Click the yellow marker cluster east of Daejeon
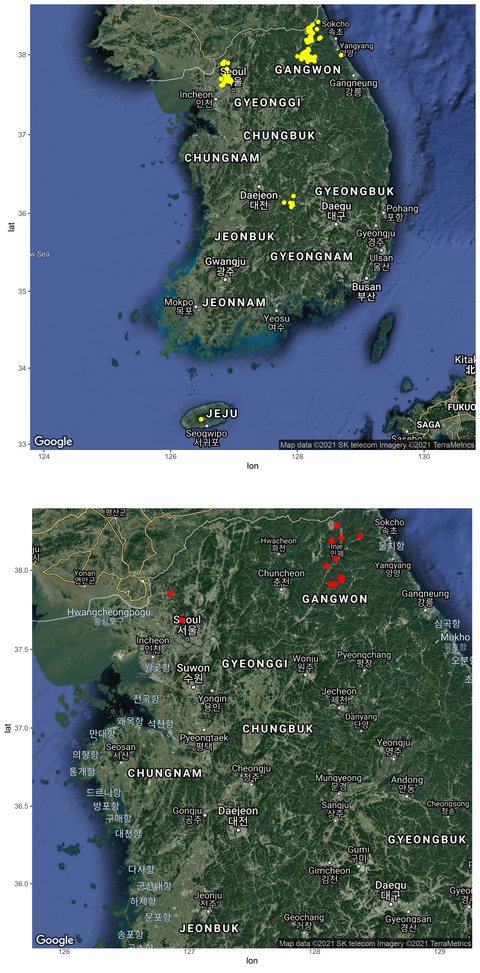 290,202
